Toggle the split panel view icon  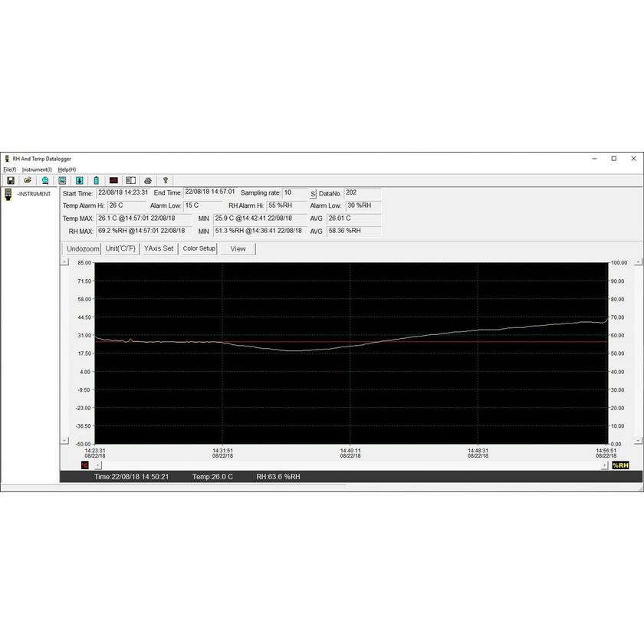point(130,180)
